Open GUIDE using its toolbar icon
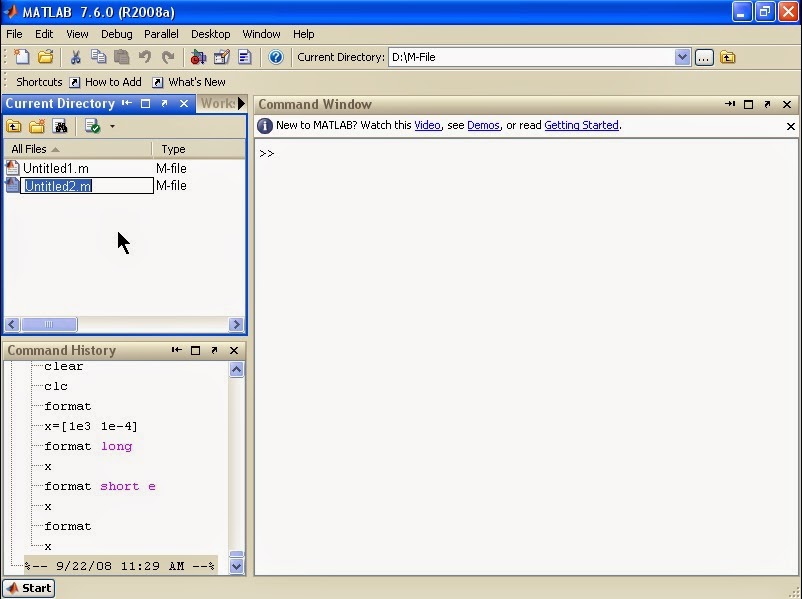 [x=221, y=58]
